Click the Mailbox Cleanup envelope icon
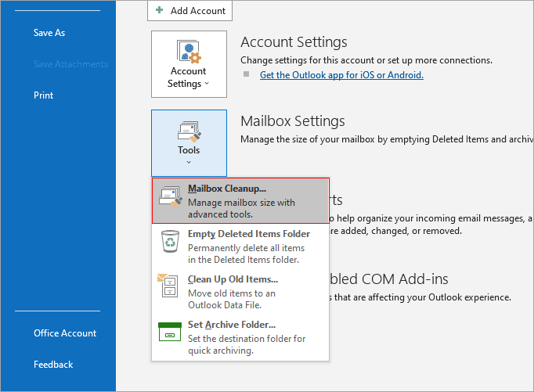 [x=170, y=196]
